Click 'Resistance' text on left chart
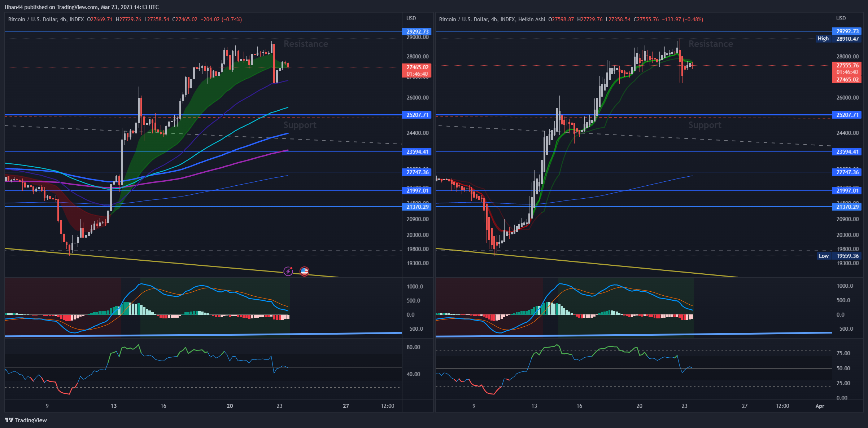The width and height of the screenshot is (868, 428). 306,44
